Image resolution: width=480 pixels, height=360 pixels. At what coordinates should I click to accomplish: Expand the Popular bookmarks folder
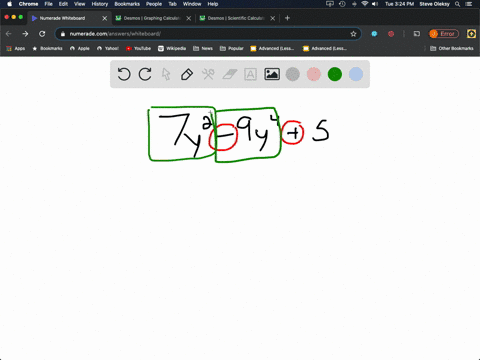tap(232, 48)
